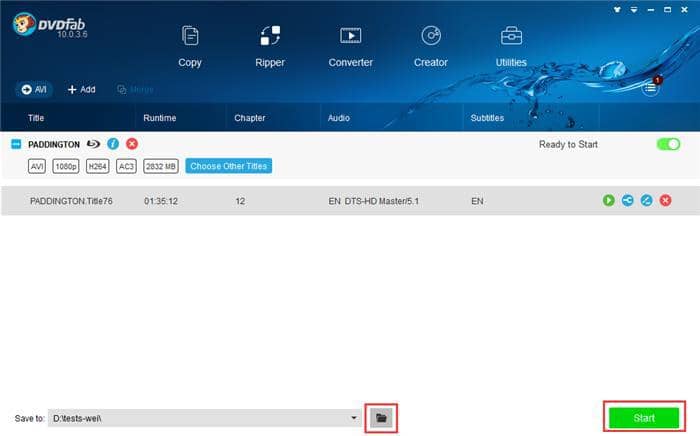This screenshot has height=436, width=700.
Task: Open the Converter module
Action: pyautogui.click(x=350, y=46)
